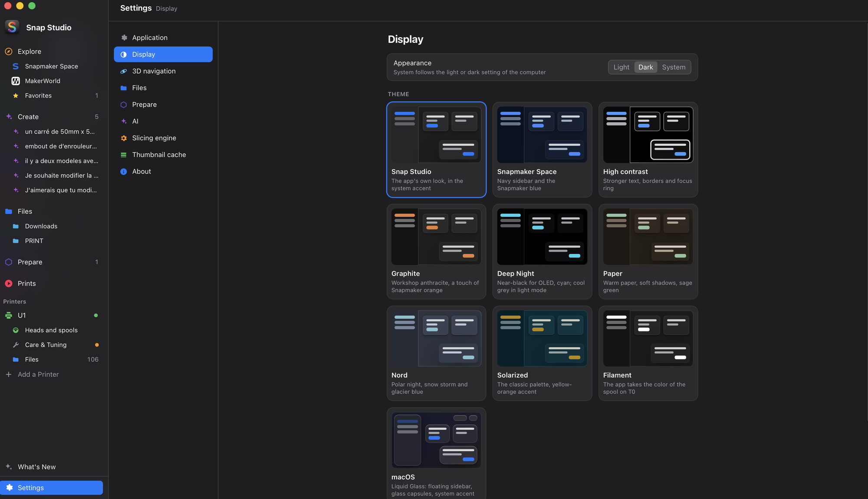Click the Settings gear icon in sidebar
868x499 pixels.
coord(10,488)
